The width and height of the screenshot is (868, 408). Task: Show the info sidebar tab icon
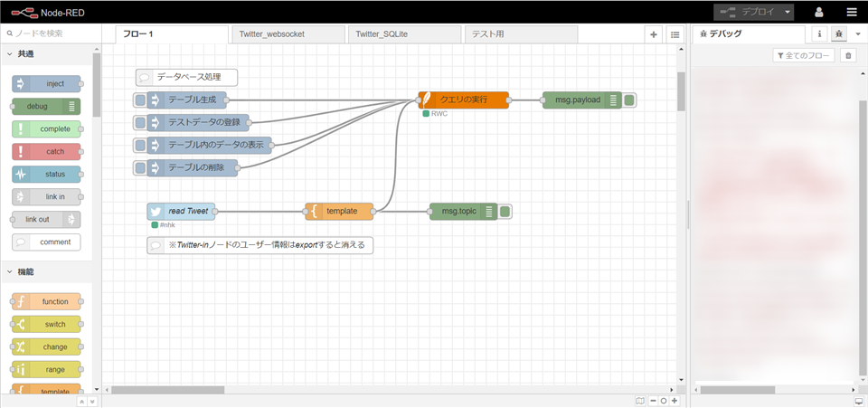(819, 34)
